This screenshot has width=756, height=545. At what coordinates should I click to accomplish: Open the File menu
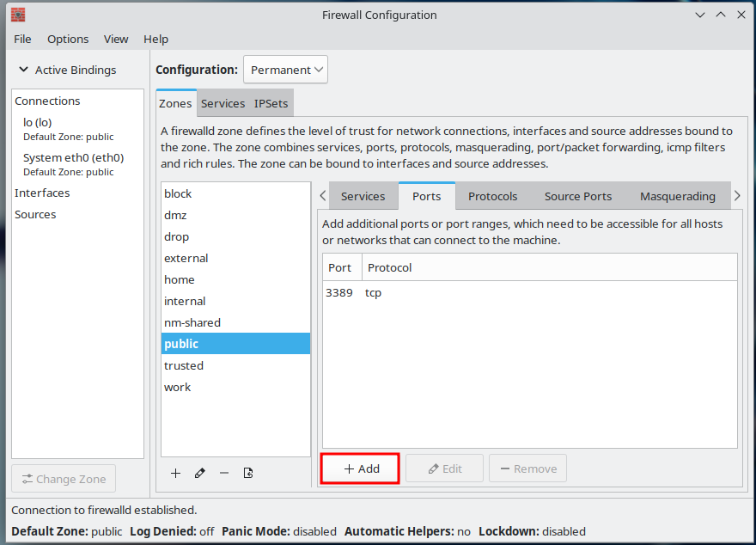pyautogui.click(x=22, y=39)
